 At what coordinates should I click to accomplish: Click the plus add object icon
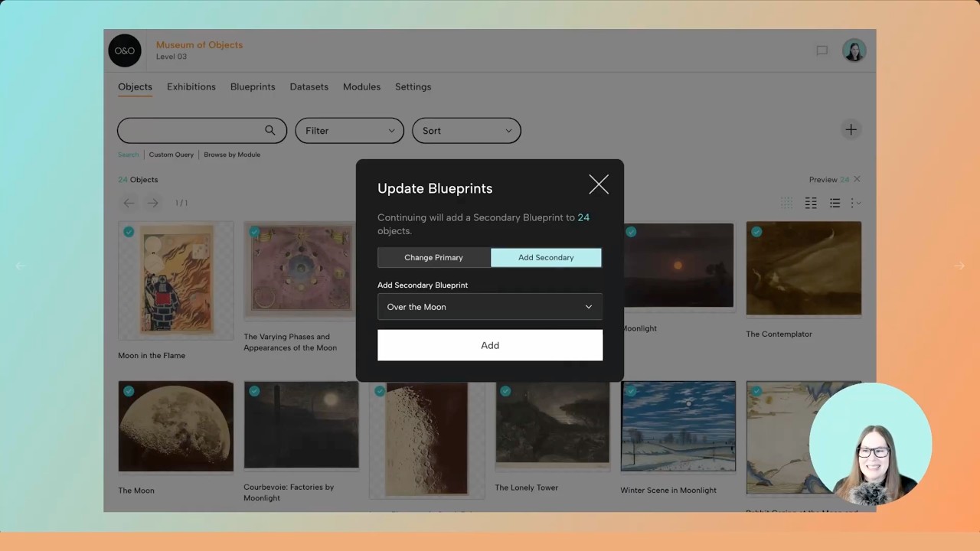coord(851,129)
